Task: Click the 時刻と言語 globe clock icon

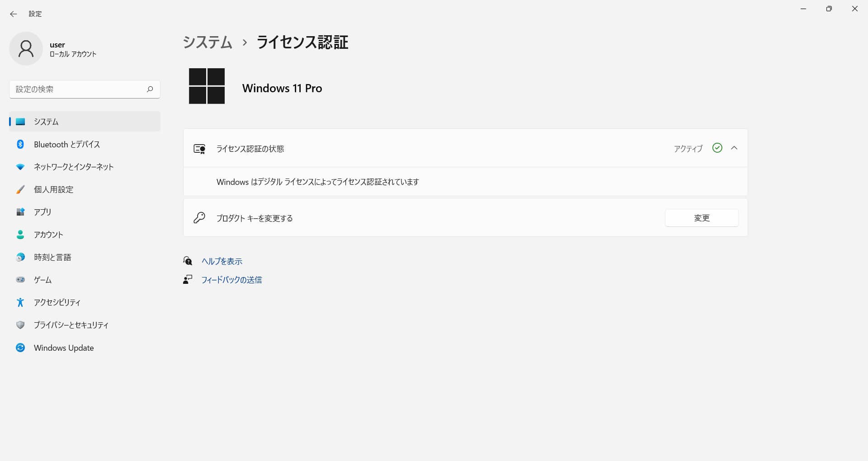Action: click(20, 257)
